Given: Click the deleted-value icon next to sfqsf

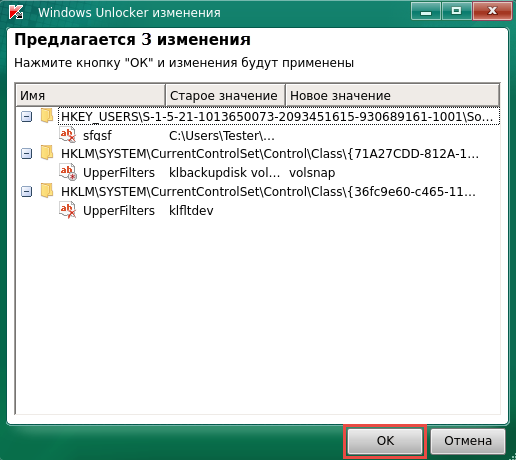Looking at the screenshot, I should (x=68, y=135).
